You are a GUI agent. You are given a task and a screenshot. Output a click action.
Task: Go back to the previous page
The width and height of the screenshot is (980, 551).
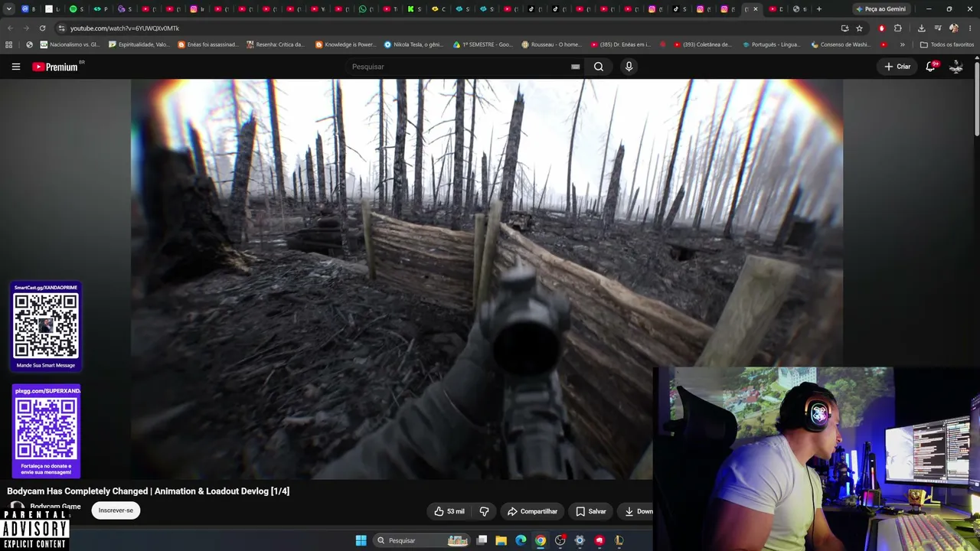tap(10, 28)
